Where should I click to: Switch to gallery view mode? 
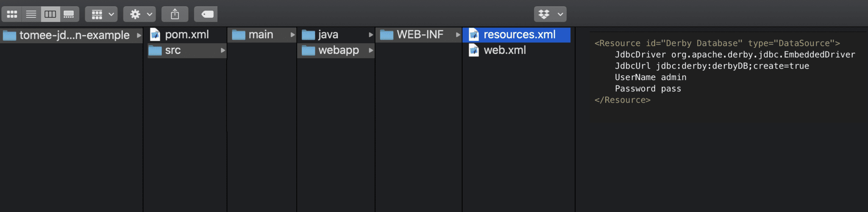coord(69,14)
